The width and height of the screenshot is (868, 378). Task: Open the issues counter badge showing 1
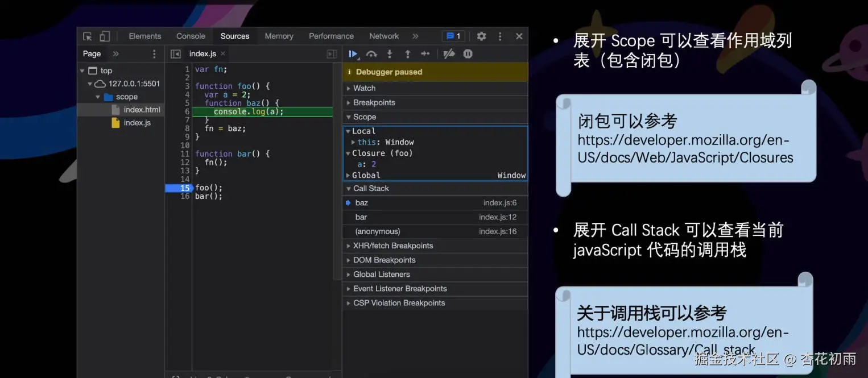coord(453,36)
